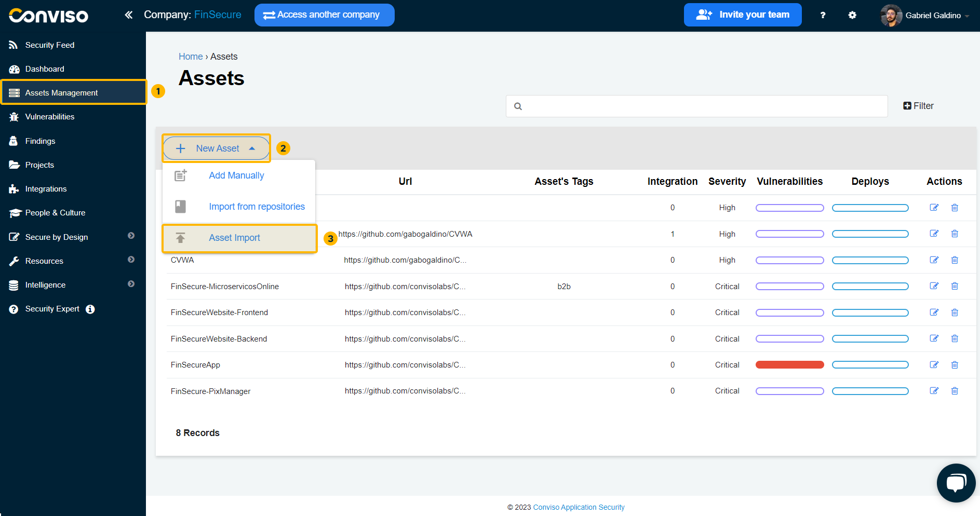Open the FinSecure company link
Viewport: 980px width, 516px height.
coord(218,15)
